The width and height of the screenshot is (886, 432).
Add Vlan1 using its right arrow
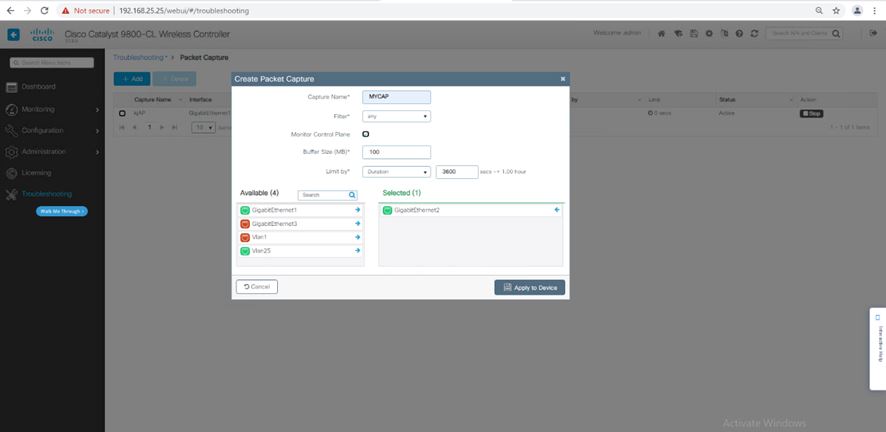357,237
